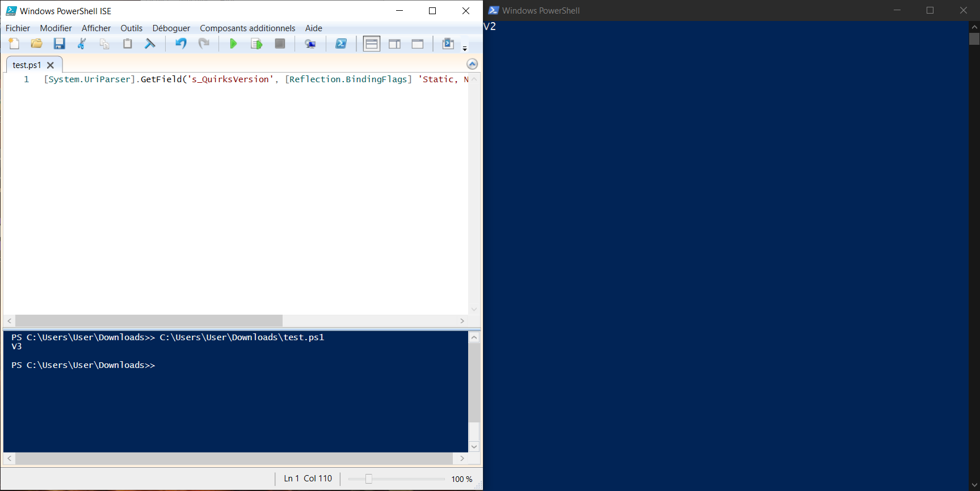Open the New Remote PowerShell Tab icon
The width and height of the screenshot is (980, 491).
point(310,44)
